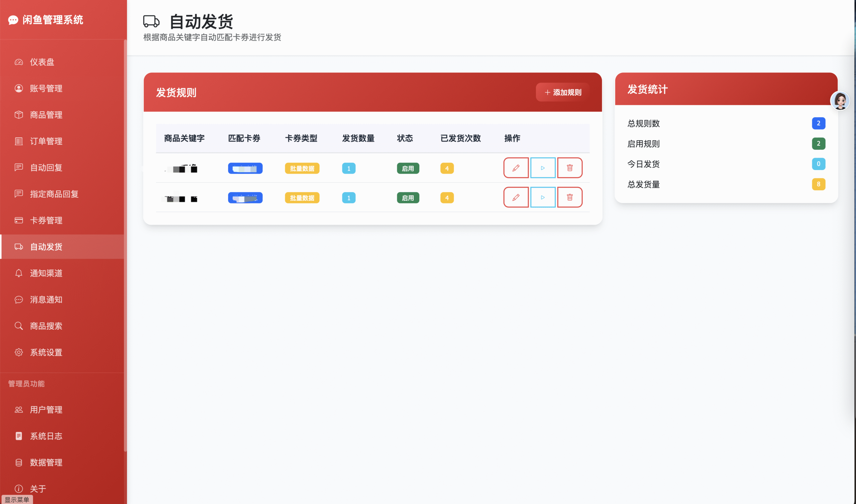Click the sidebar vertical scrollbar
The height and width of the screenshot is (504, 856).
pos(125,244)
